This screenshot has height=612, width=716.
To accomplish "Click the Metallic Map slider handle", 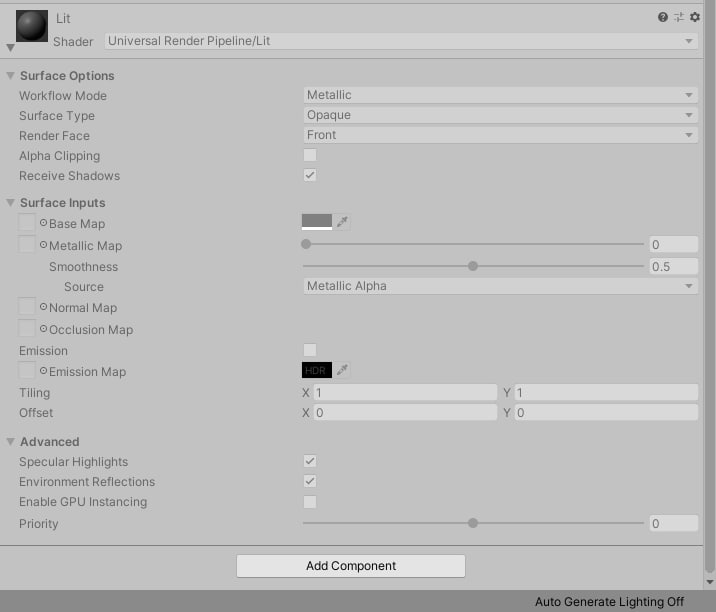I will click(x=306, y=244).
